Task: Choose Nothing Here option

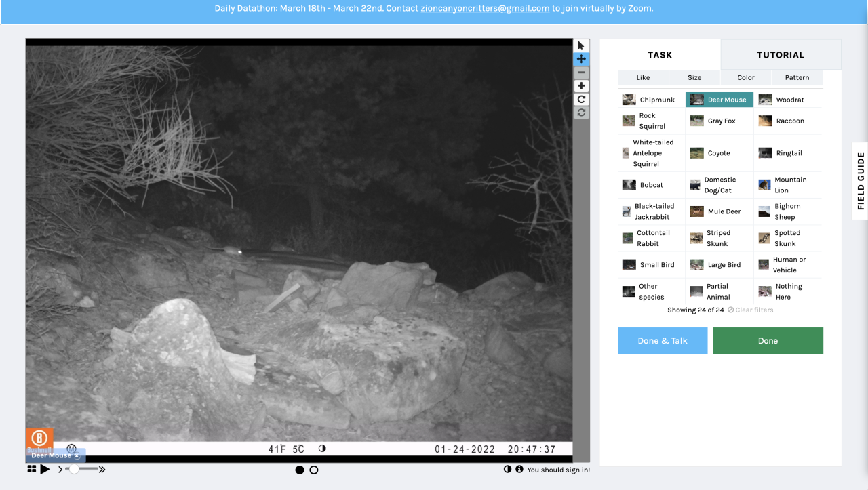Action: coord(788,291)
